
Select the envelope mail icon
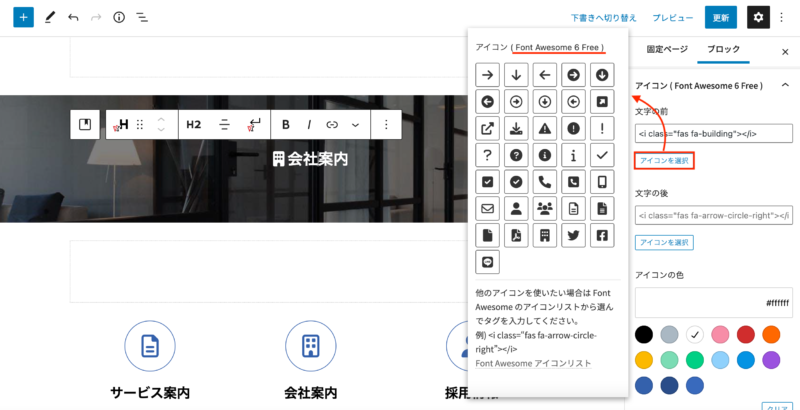point(487,209)
